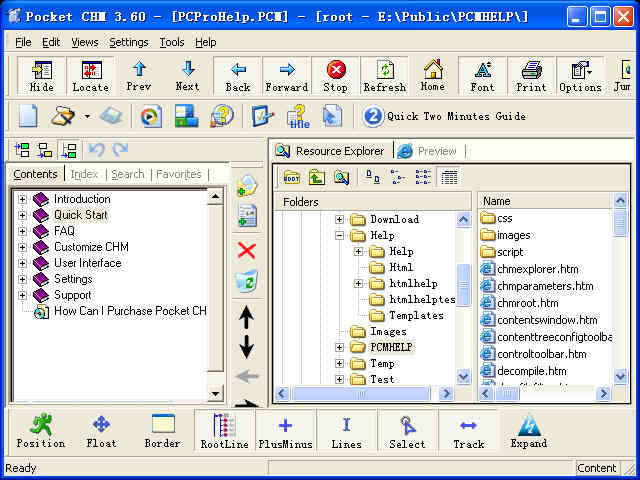Expand the Download folder

point(339,220)
